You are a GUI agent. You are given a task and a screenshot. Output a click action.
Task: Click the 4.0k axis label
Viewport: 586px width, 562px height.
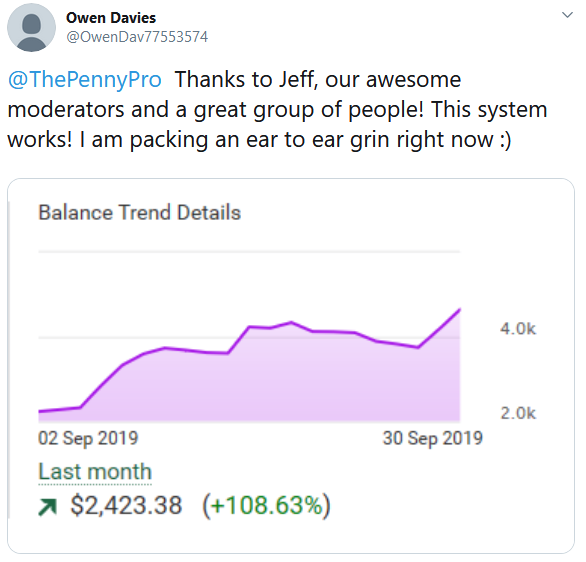(x=518, y=329)
